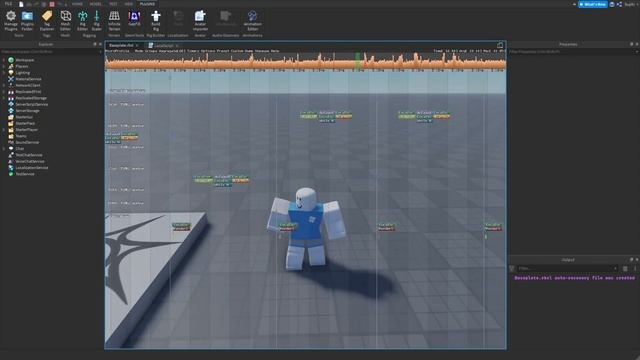Select the LocalScript document tab
The width and height of the screenshot is (640, 360).
coord(164,45)
